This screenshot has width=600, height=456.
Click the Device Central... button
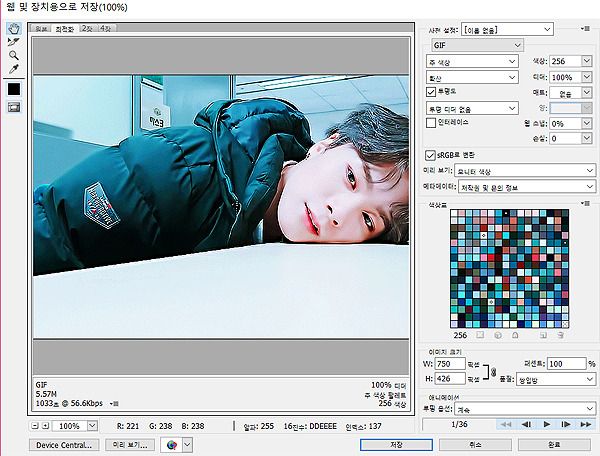[64, 445]
